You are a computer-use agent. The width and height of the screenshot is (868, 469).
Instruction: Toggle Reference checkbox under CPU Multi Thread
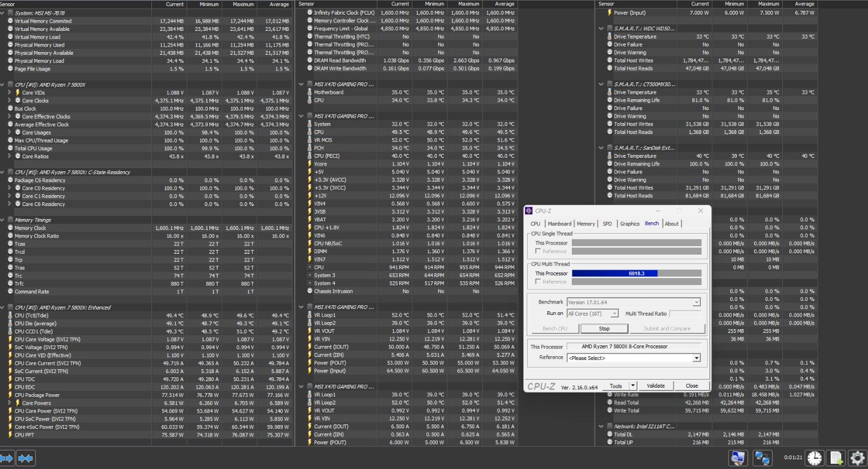click(x=538, y=282)
